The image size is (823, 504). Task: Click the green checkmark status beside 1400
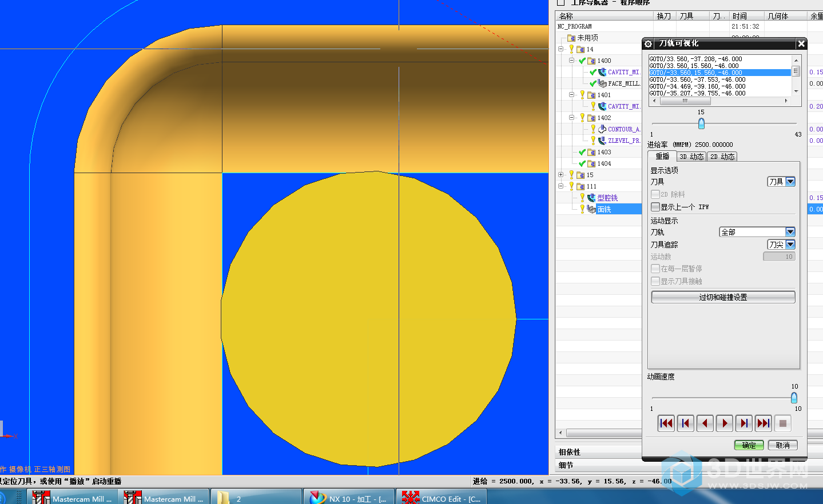[x=582, y=61]
